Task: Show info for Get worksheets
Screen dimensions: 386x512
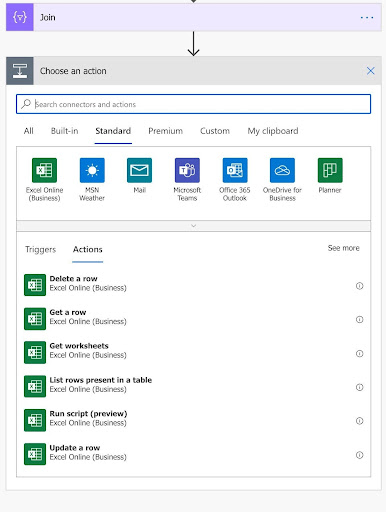Action: pos(359,353)
